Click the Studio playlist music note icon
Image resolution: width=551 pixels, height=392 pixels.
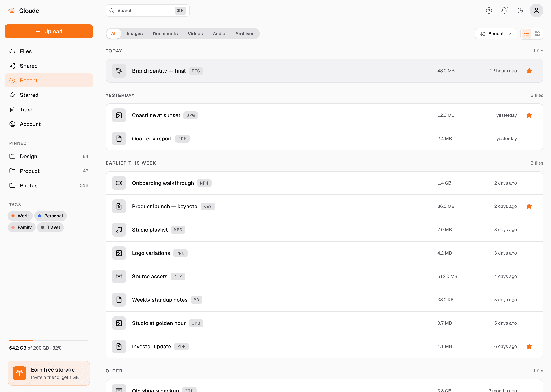click(x=119, y=229)
